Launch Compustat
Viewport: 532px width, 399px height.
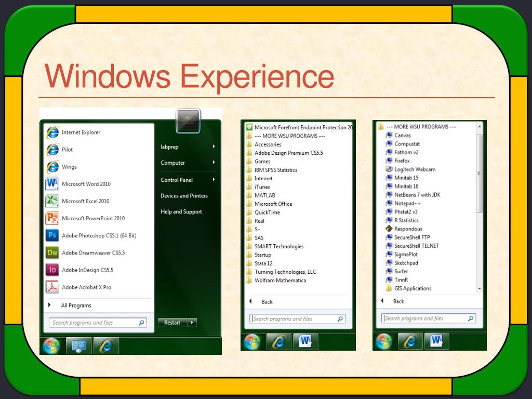(403, 144)
